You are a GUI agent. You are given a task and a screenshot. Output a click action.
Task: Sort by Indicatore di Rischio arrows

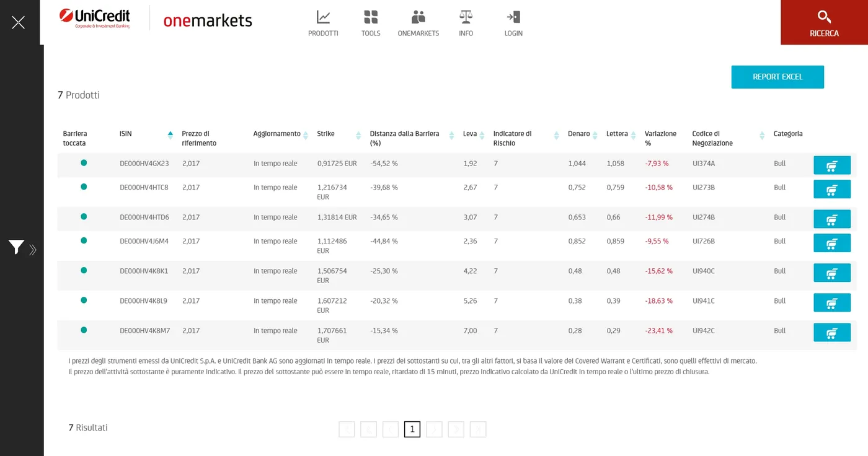click(556, 136)
